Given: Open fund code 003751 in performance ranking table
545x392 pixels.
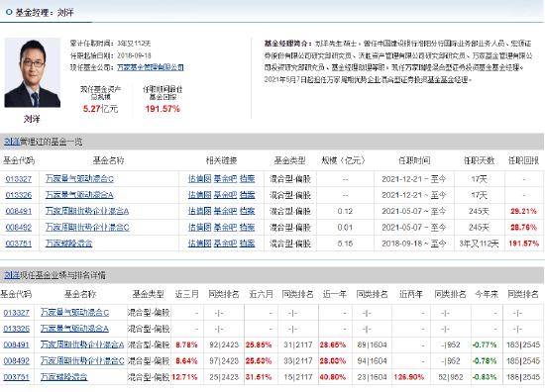Looking at the screenshot, I should pos(16,377).
